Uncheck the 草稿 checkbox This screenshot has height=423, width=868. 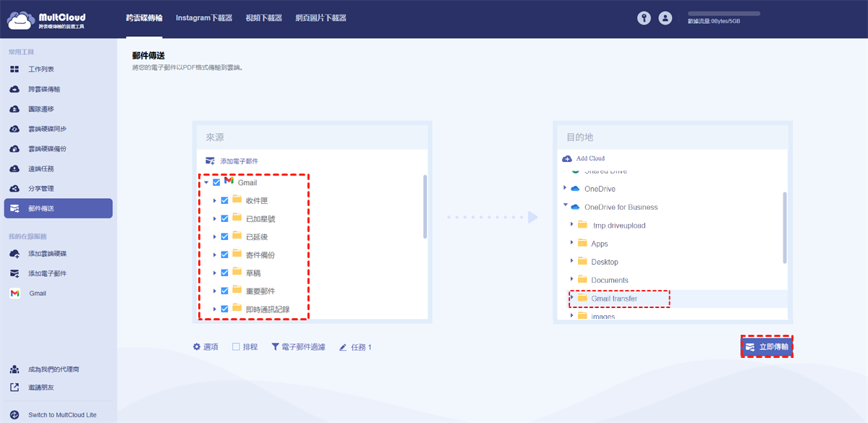click(x=225, y=273)
